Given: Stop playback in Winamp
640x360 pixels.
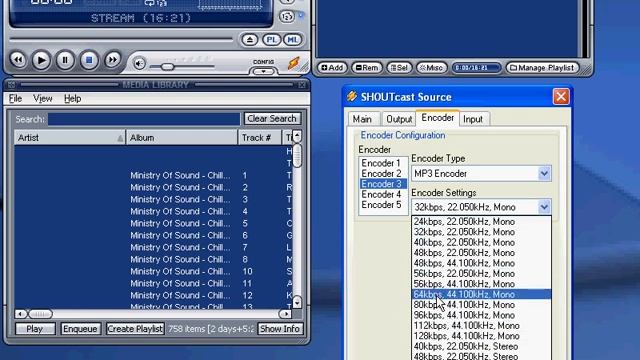Looking at the screenshot, I should [x=89, y=60].
